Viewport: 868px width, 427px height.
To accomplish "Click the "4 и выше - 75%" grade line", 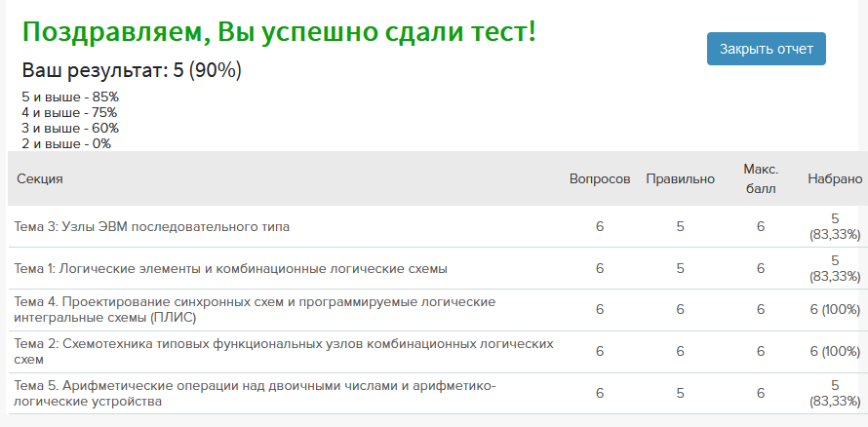I will 69,112.
